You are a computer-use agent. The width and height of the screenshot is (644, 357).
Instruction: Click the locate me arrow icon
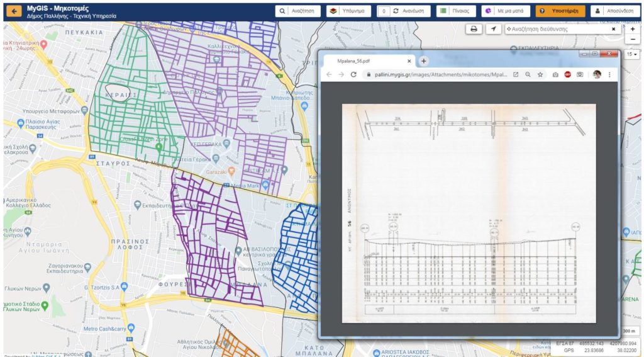tap(494, 29)
